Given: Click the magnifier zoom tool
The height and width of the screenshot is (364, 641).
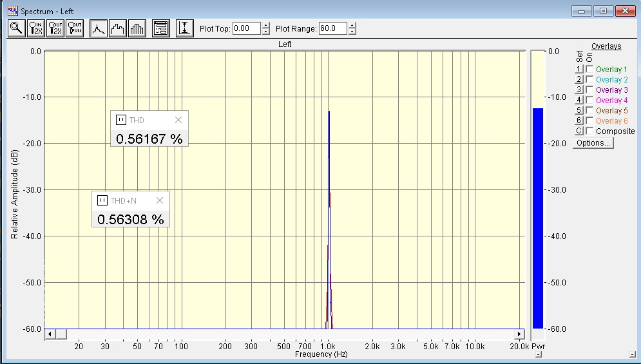Looking at the screenshot, I should point(16,28).
